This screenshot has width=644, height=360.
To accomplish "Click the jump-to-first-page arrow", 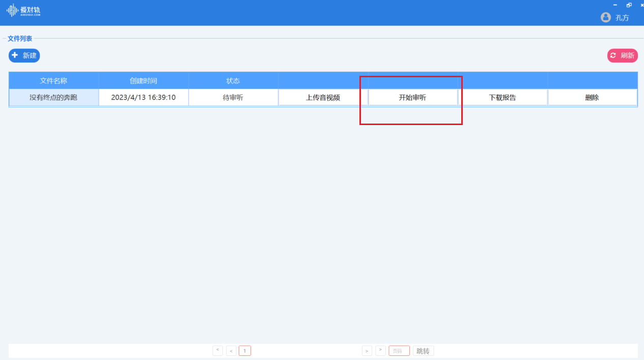I will (217, 350).
